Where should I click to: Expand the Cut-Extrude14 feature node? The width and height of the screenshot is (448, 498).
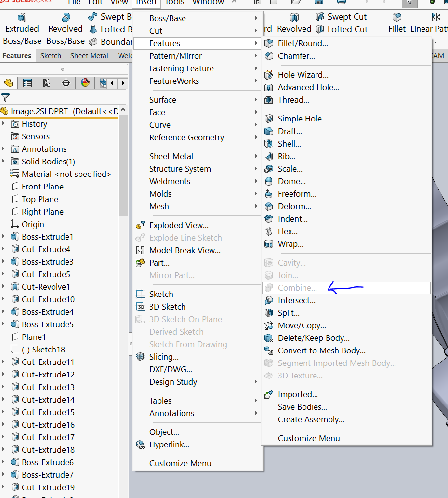(3, 400)
